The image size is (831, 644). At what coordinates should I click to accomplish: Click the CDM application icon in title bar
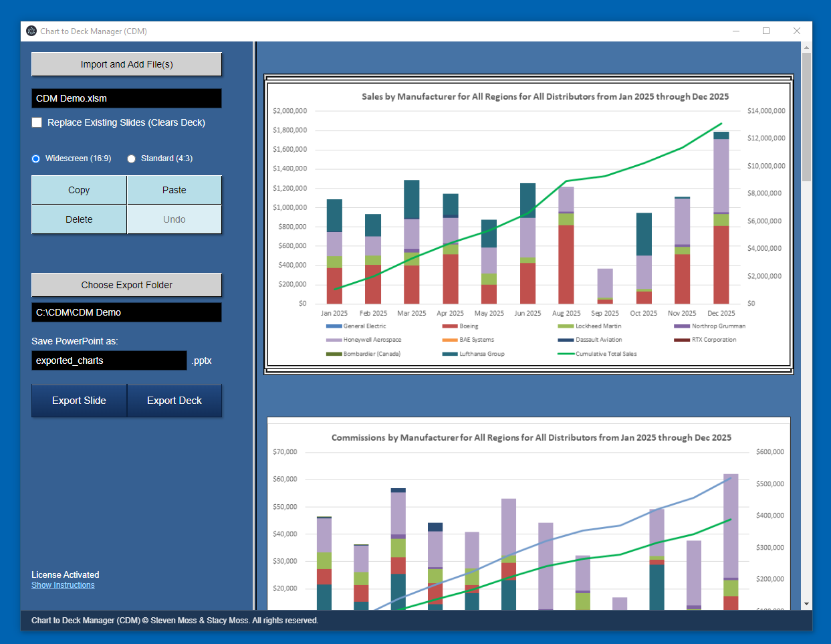pos(31,31)
